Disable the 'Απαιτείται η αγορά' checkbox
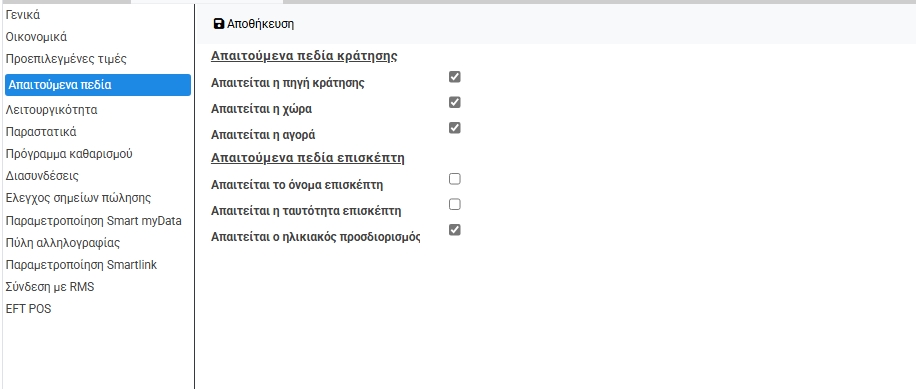Viewport: 916px width, 389px height. [x=454, y=127]
